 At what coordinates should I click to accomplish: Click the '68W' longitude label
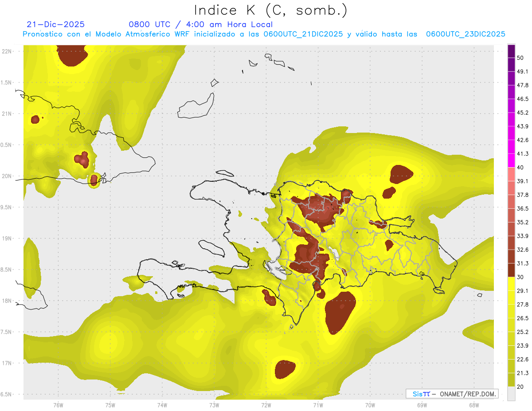pos(474,405)
